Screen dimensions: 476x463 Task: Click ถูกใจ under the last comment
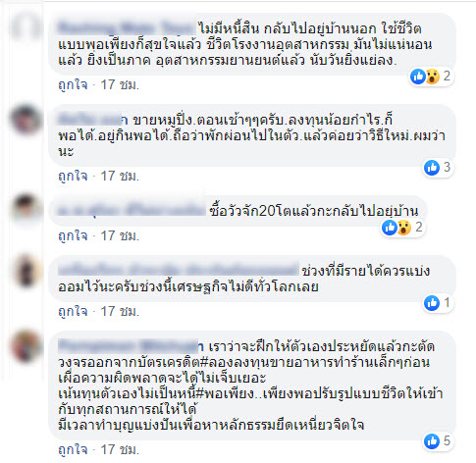click(x=73, y=449)
